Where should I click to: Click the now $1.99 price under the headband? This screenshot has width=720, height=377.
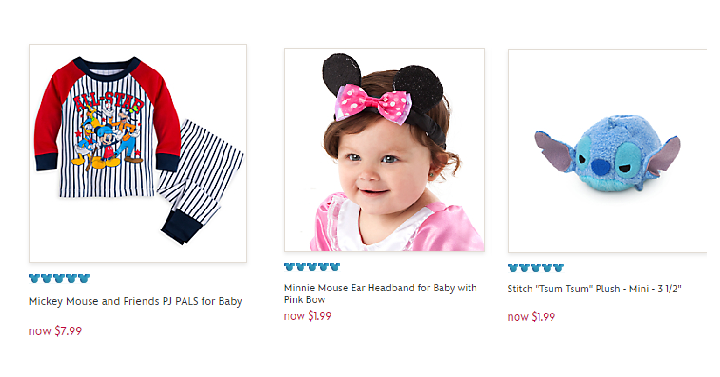coord(308,316)
